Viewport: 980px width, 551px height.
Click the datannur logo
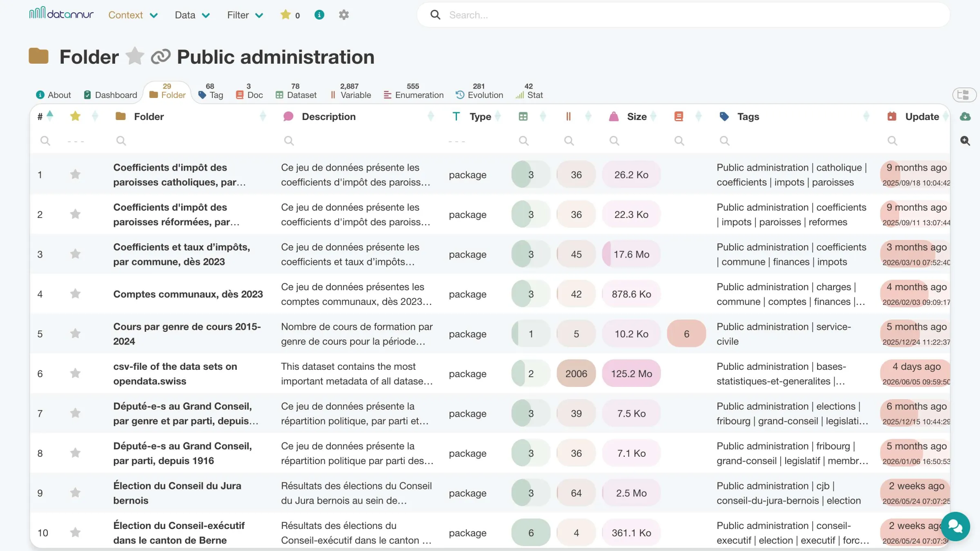(x=61, y=13)
